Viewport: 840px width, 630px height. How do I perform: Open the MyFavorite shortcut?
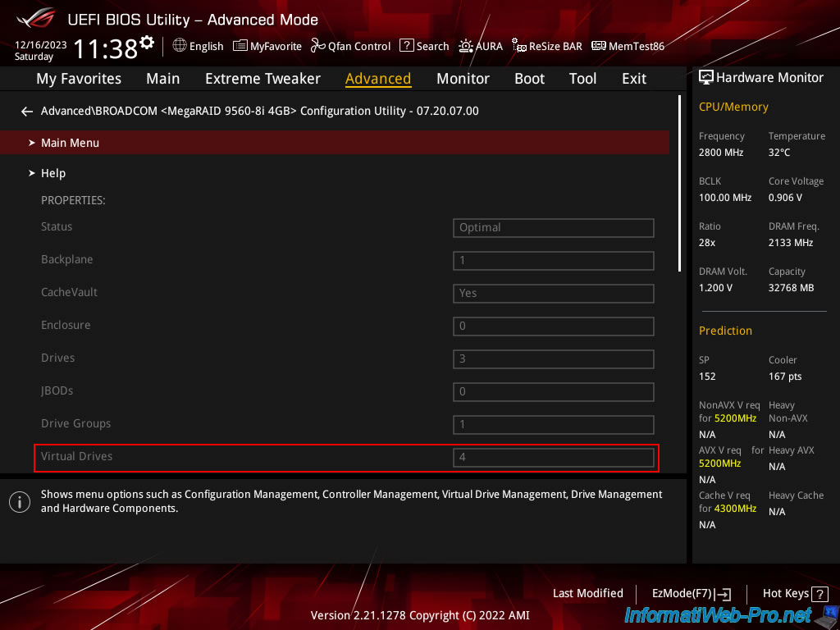[267, 46]
